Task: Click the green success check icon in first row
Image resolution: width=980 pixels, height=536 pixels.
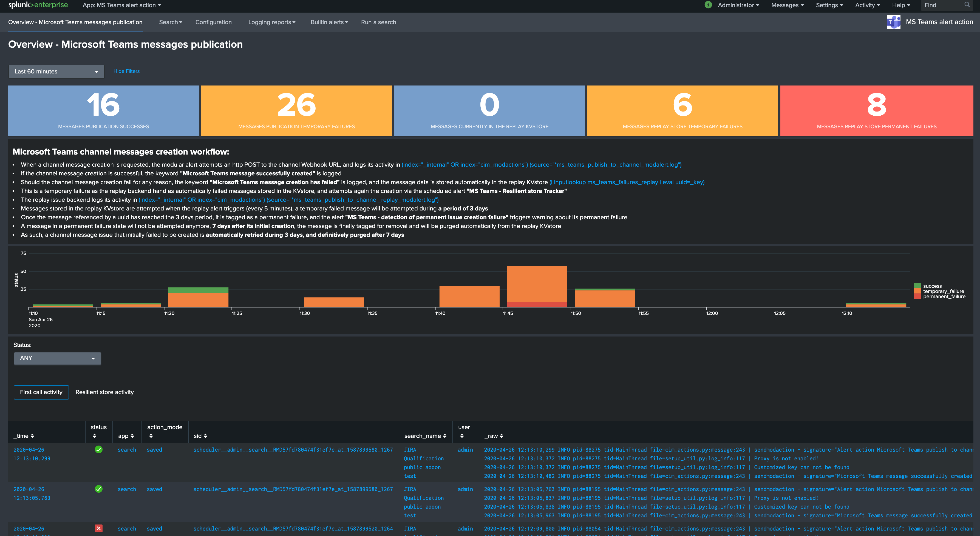Action: 98,450
